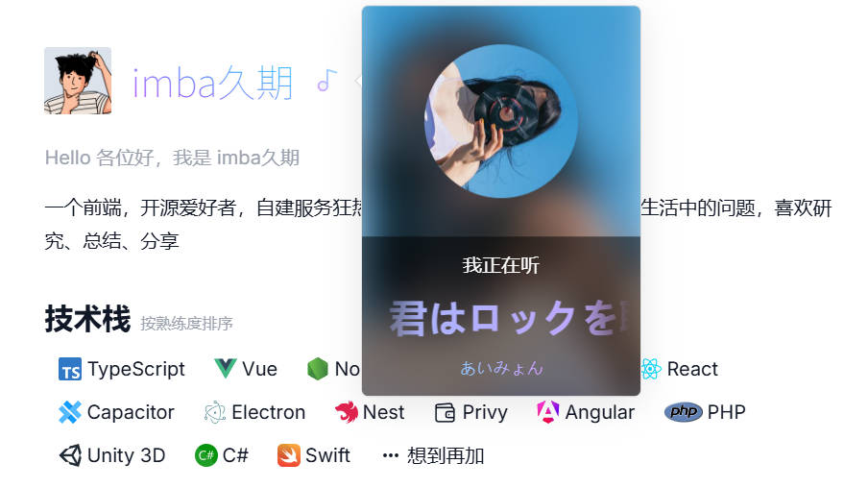Click the Node.js green hexagon icon
The width and height of the screenshot is (868, 488).
(318, 369)
